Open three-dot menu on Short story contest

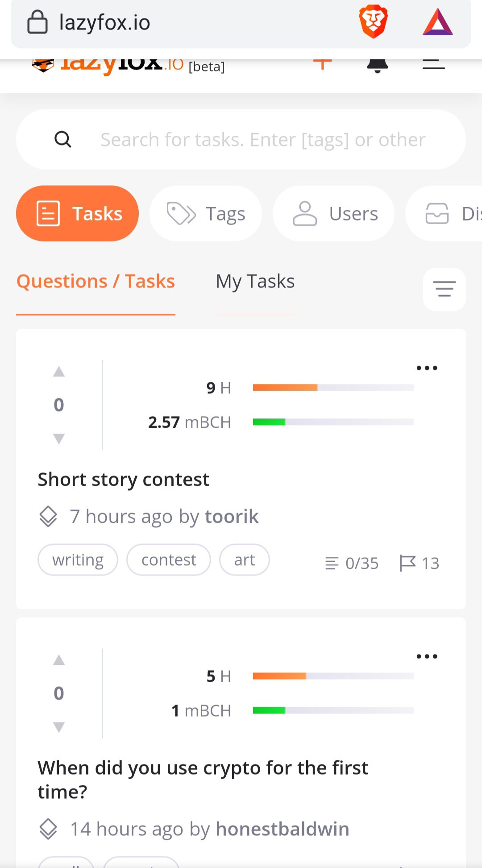point(427,368)
